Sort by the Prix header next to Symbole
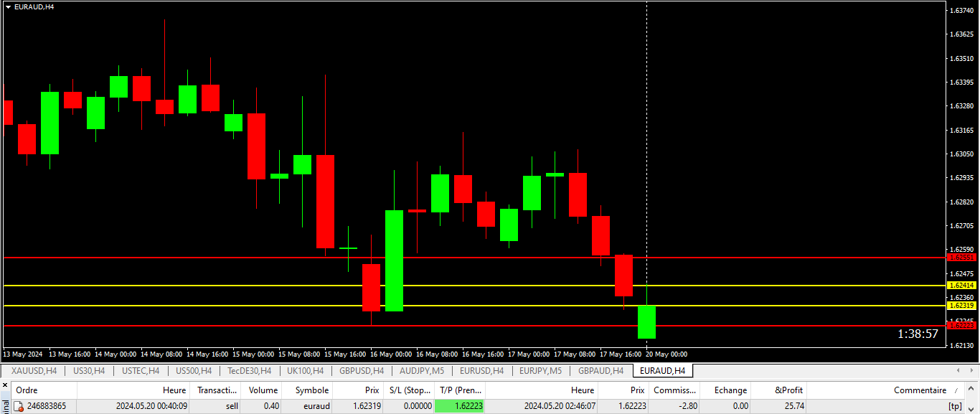The width and height of the screenshot is (980, 414). click(x=358, y=390)
